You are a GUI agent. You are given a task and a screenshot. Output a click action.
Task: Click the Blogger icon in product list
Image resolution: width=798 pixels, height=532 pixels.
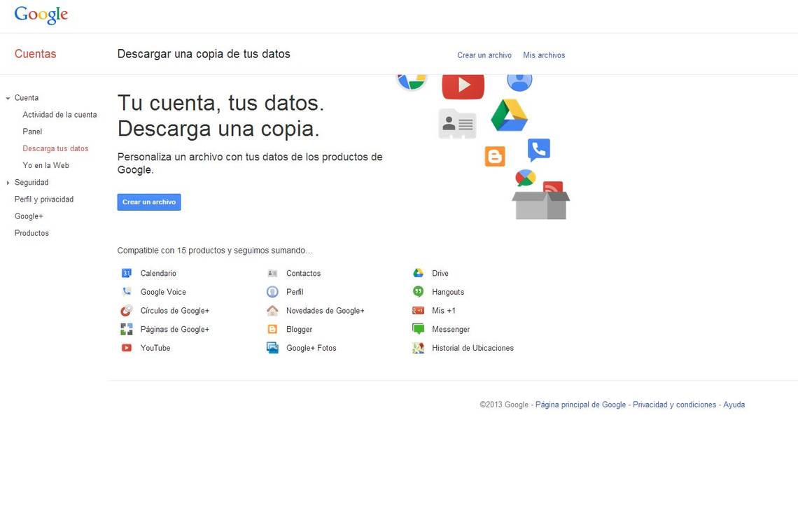point(272,330)
